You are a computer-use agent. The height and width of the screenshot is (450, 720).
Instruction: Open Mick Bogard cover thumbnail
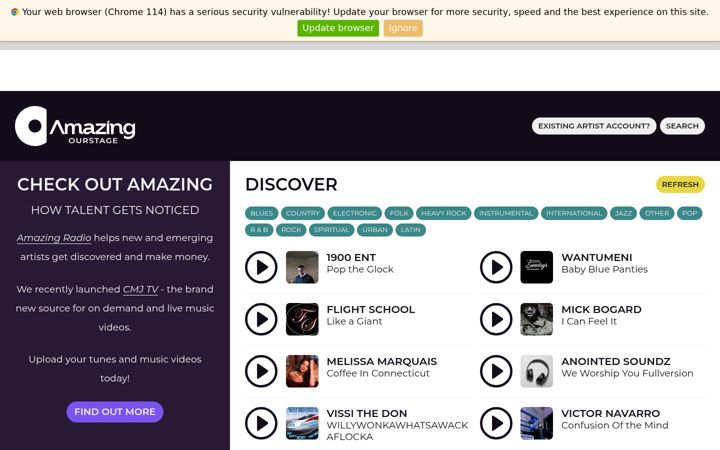click(x=537, y=319)
